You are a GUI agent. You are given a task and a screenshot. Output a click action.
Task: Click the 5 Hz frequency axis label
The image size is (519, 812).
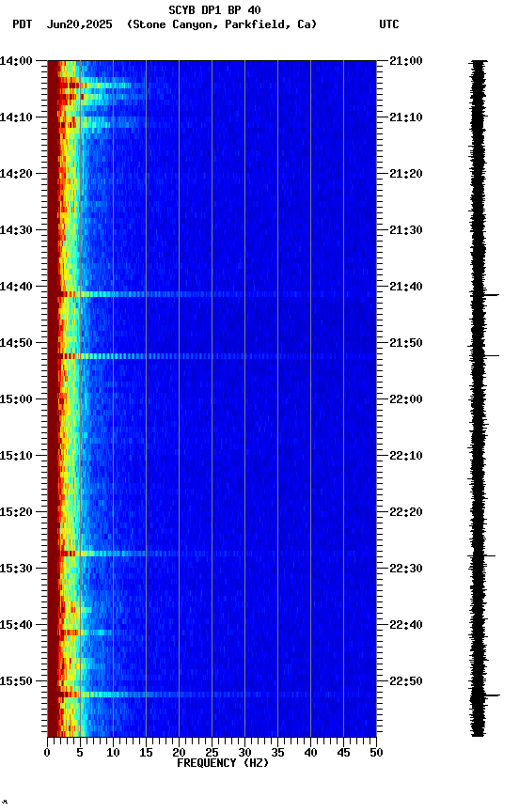tap(80, 754)
